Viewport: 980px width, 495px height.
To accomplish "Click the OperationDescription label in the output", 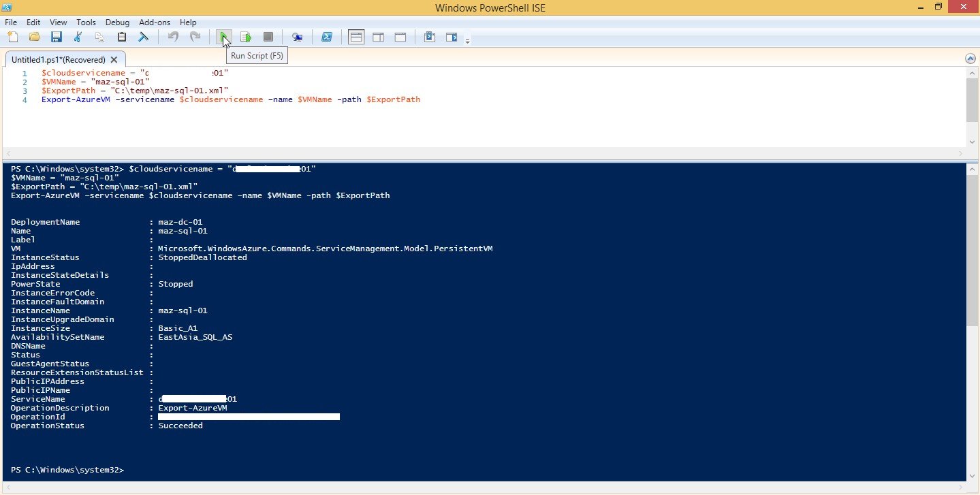I will click(60, 408).
